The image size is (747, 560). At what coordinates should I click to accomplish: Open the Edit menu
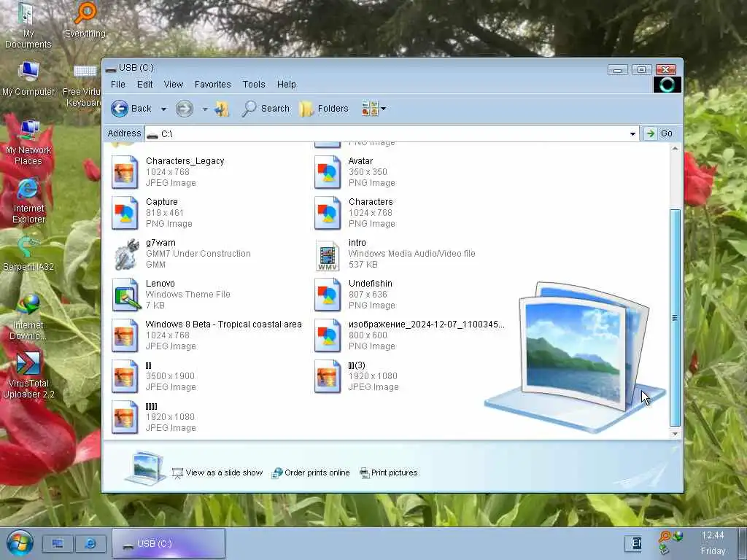coord(145,85)
